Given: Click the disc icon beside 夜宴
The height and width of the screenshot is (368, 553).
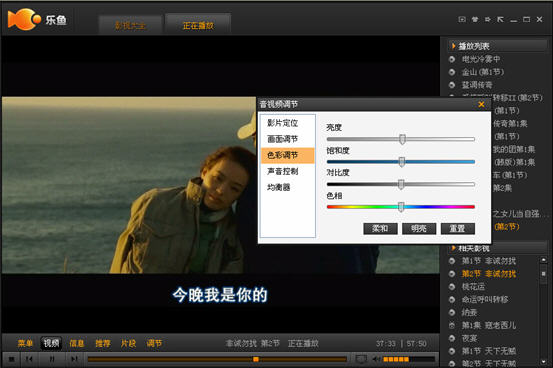Looking at the screenshot, I should [x=452, y=338].
